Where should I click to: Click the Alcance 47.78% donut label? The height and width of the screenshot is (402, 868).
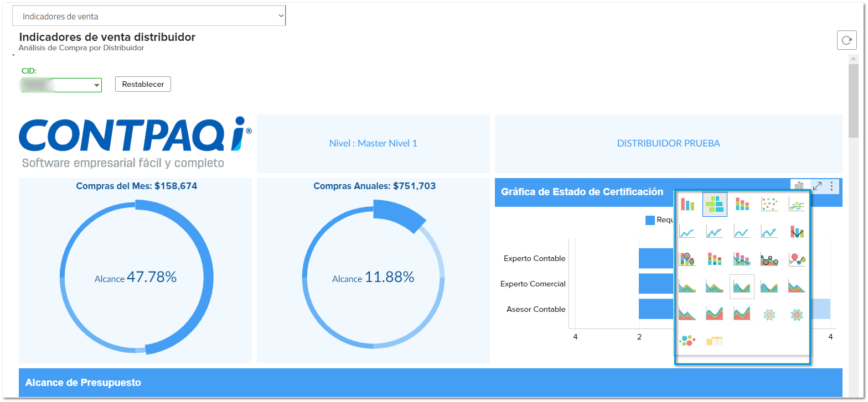point(136,278)
